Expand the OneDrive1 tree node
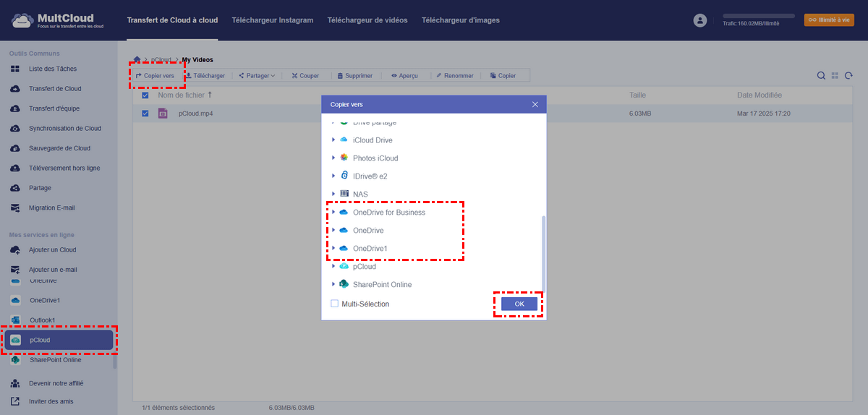The image size is (868, 415). click(x=333, y=248)
